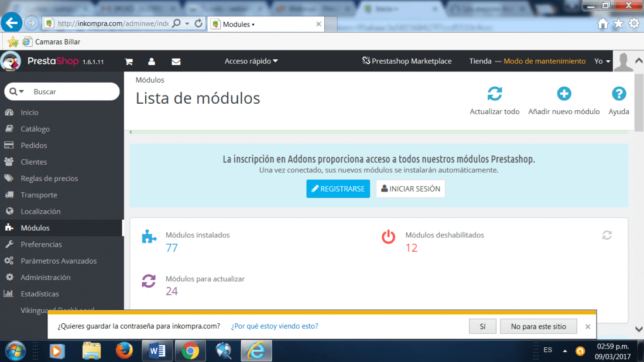Screen dimensions: 644x362
Task: Click the Inicio dashboard icon
Action: coord(9,112)
